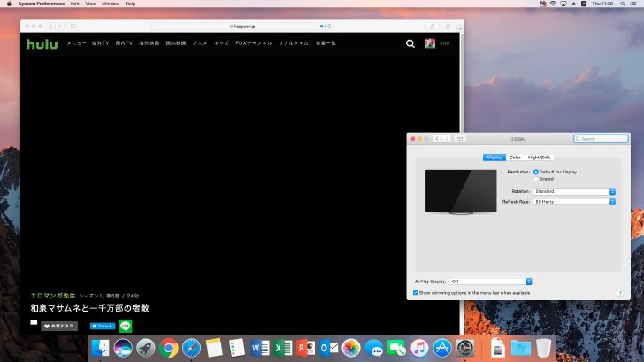Open the Apple menu
Viewport: 644px width, 362px height.
pyautogui.click(x=9, y=4)
